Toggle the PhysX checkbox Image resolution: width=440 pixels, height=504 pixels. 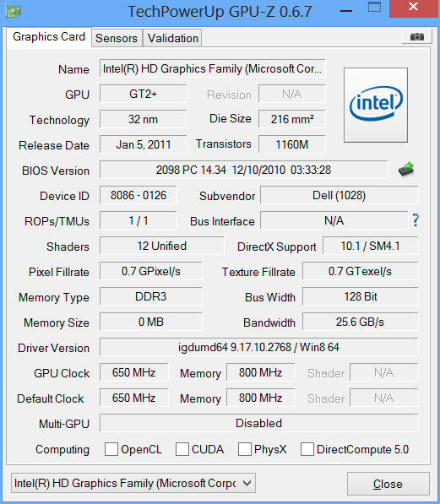pyautogui.click(x=244, y=449)
